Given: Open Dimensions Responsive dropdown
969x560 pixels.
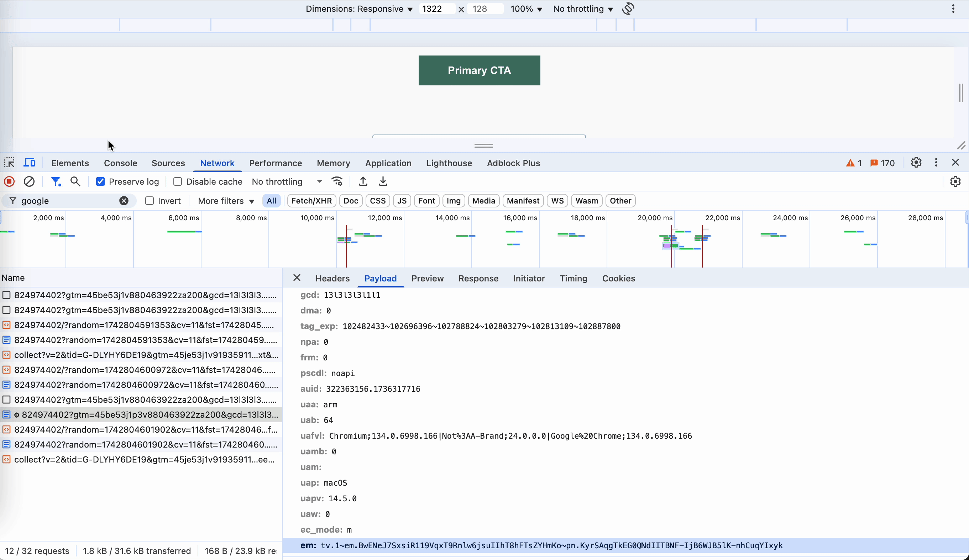Looking at the screenshot, I should 359,9.
